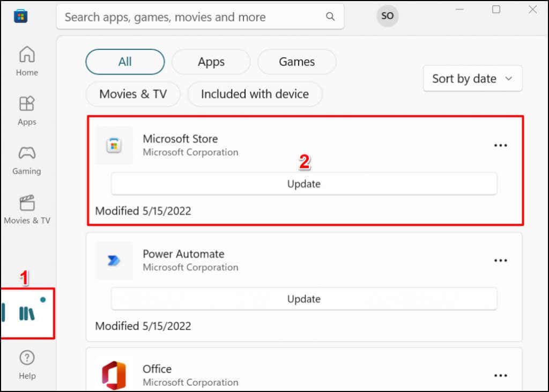Open the Home section in sidebar
Image resolution: width=549 pixels, height=392 pixels.
pyautogui.click(x=27, y=61)
